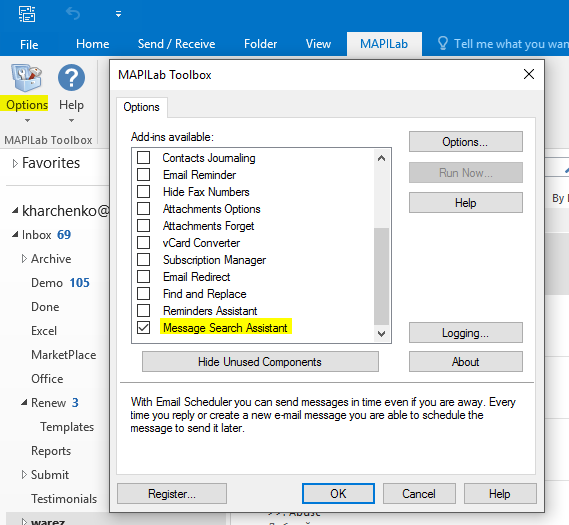Click the Hide Unused Components button

coord(260,361)
